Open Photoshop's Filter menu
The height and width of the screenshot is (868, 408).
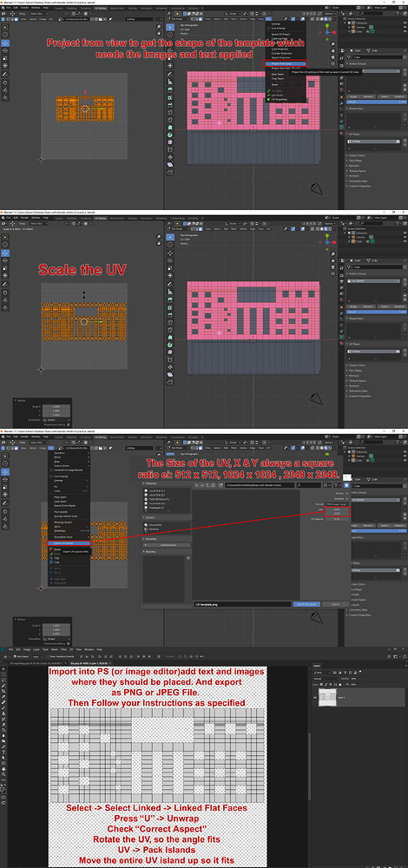pos(63,649)
